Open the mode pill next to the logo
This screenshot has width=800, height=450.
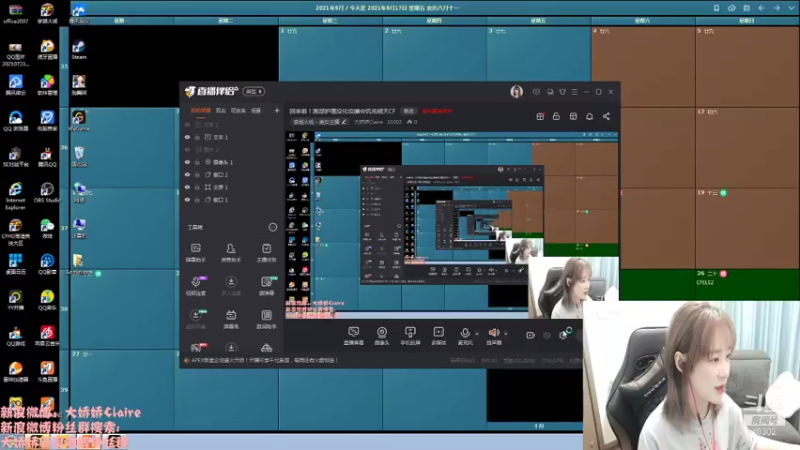coord(254,91)
